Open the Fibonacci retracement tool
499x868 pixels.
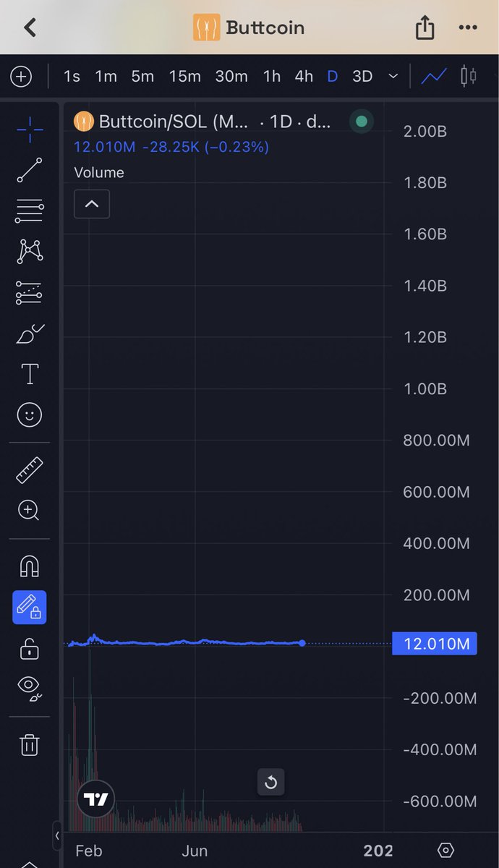click(x=30, y=211)
